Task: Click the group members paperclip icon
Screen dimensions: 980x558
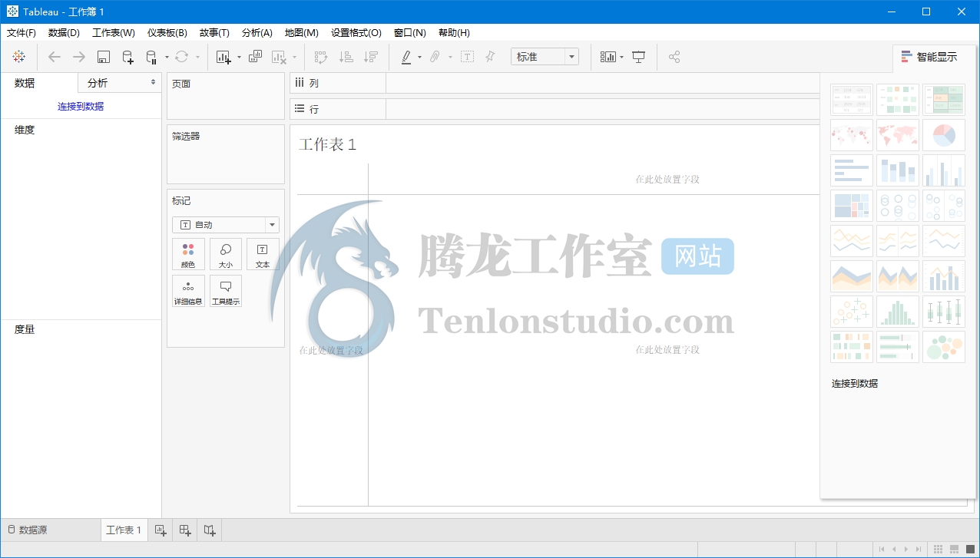Action: pos(435,57)
